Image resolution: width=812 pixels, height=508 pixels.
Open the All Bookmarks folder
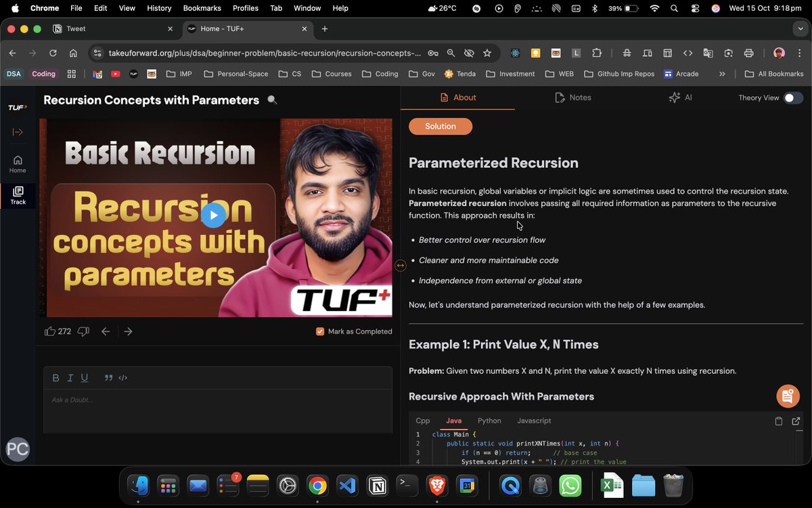(773, 74)
